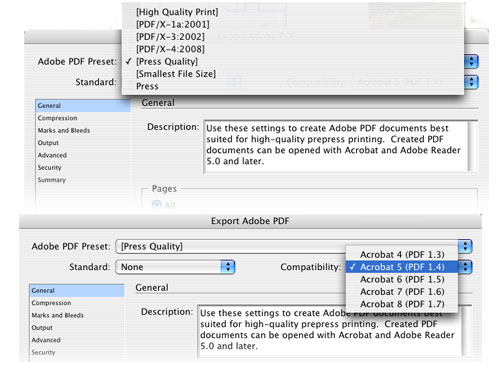Open Compatibility dropdown arrows in top dialog
This screenshot has height=368, width=504.
click(471, 82)
